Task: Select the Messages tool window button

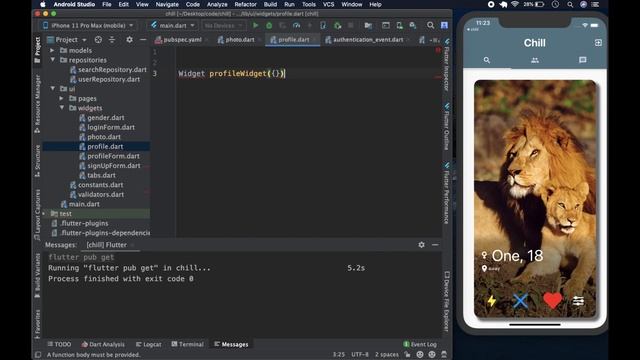Action: point(231,344)
